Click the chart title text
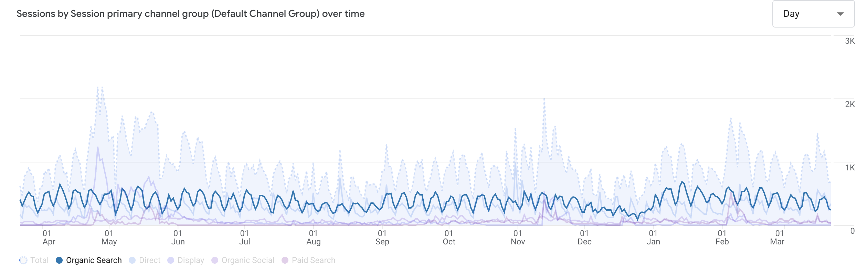The height and width of the screenshot is (274, 868). 190,14
